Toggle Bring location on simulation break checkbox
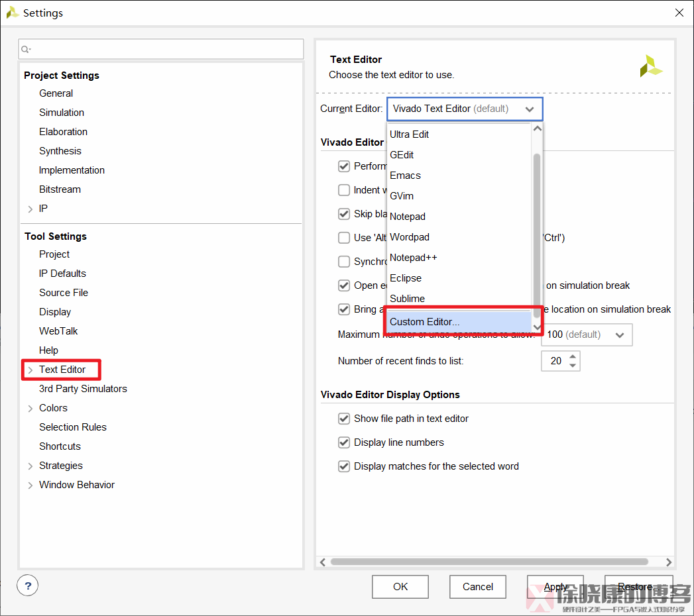The image size is (694, 616). 344,309
